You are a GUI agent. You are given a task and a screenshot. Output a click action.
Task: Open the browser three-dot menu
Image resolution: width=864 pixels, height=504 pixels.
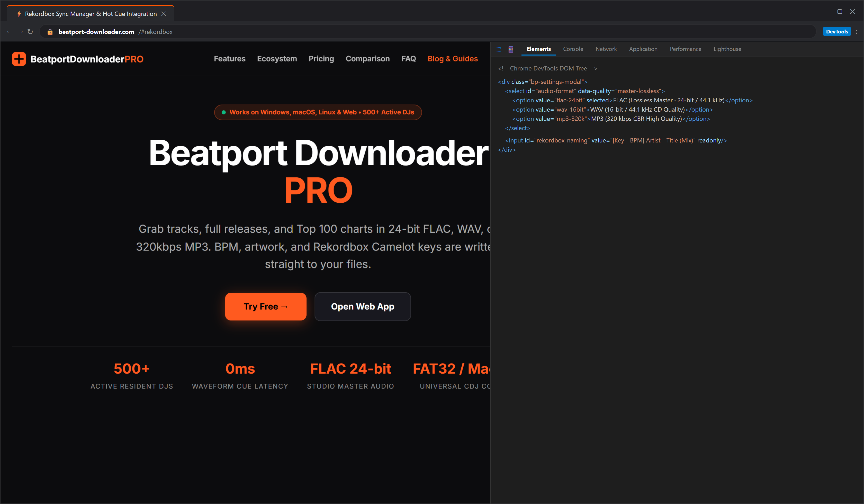[x=856, y=32]
